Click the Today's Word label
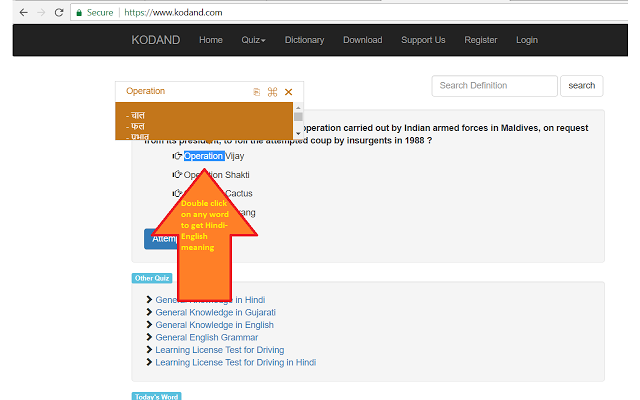Image resolution: width=640 pixels, height=400 pixels. point(156,396)
